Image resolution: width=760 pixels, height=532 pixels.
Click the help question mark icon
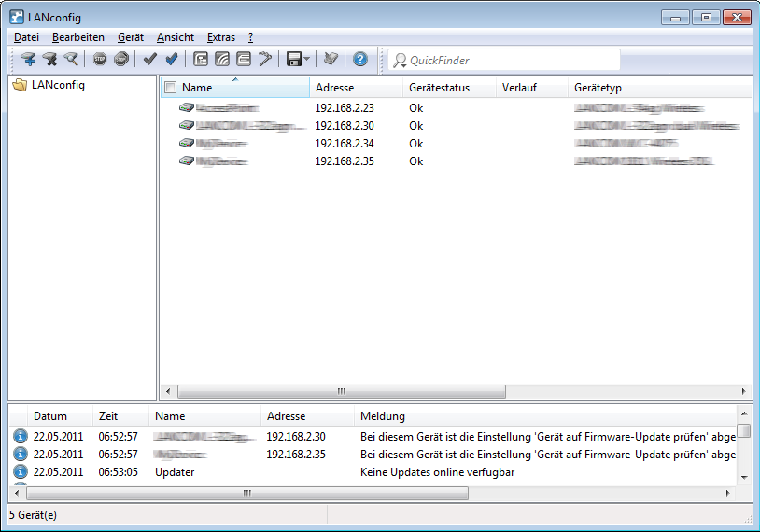pos(360,60)
